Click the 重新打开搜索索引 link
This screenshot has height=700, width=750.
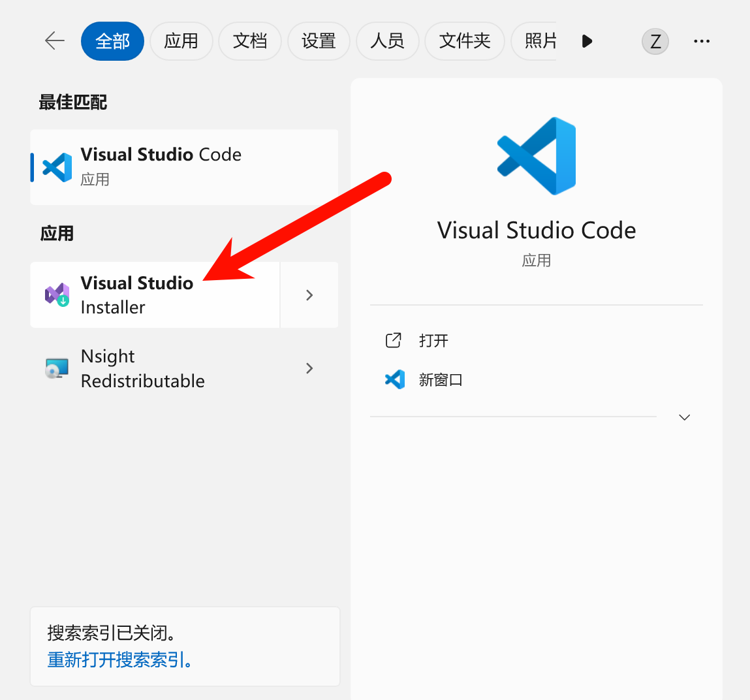[119, 660]
